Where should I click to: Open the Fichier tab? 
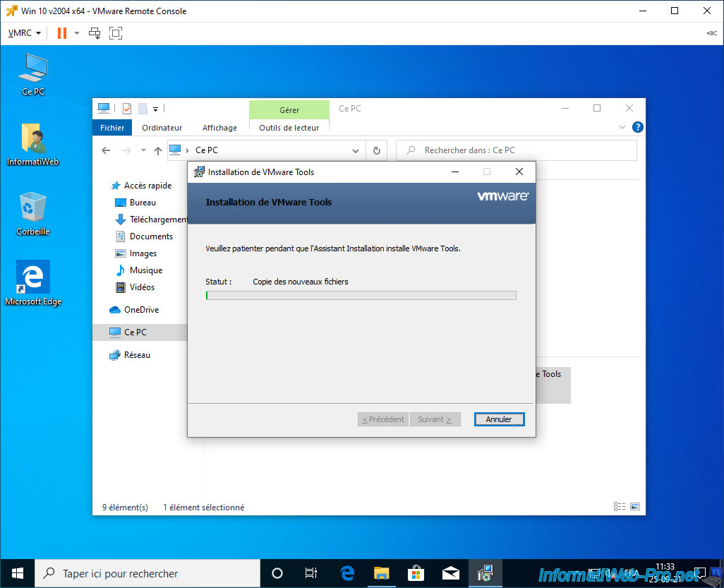tap(112, 128)
